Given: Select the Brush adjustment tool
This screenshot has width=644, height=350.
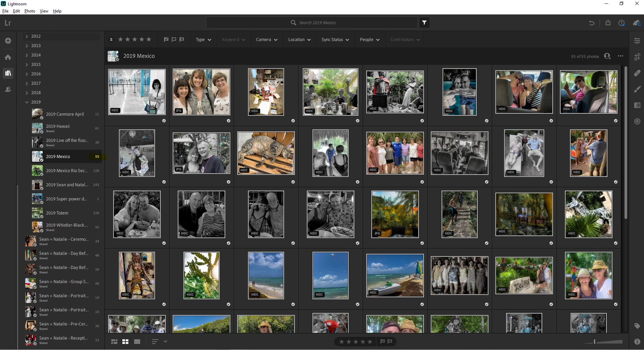Looking at the screenshot, I should 637,89.
